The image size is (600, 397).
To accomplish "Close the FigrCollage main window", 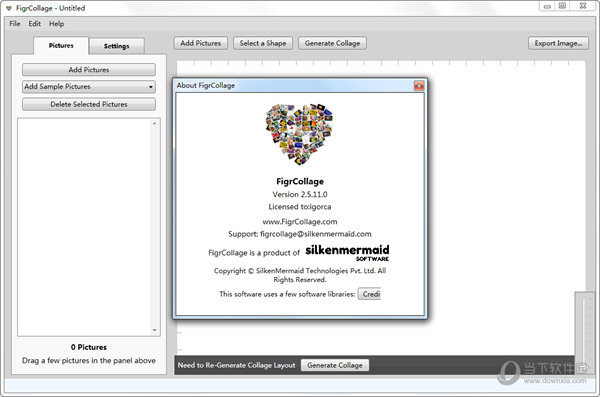I will click(x=583, y=7).
